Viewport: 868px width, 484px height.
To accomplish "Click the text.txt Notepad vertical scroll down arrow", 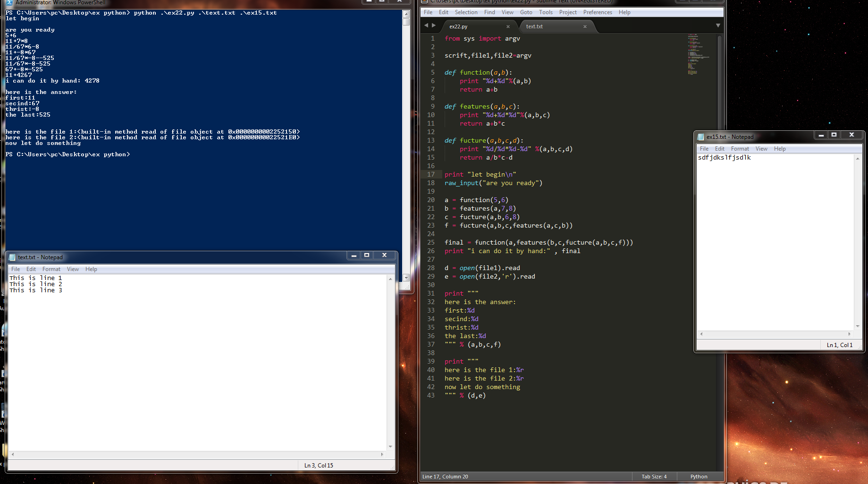I will (x=390, y=446).
